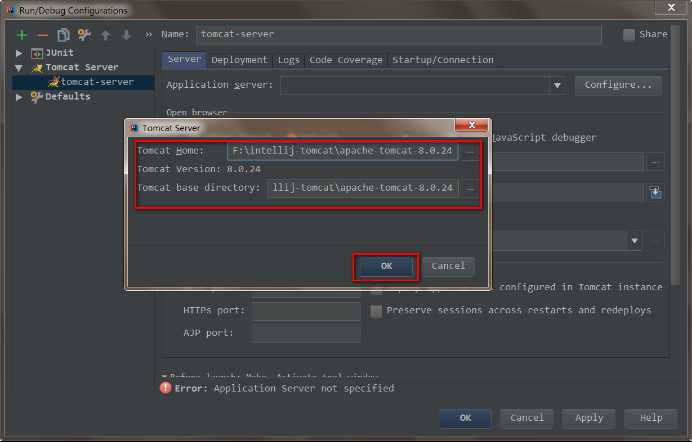This screenshot has height=442, width=692.
Task: Move configuration up with arrow icon
Action: [x=105, y=35]
